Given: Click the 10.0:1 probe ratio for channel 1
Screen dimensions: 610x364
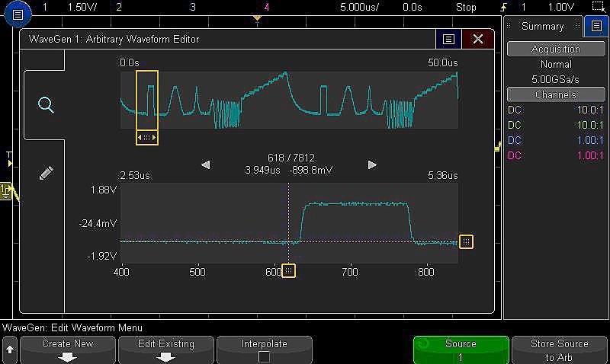Looking at the screenshot, I should pos(590,110).
